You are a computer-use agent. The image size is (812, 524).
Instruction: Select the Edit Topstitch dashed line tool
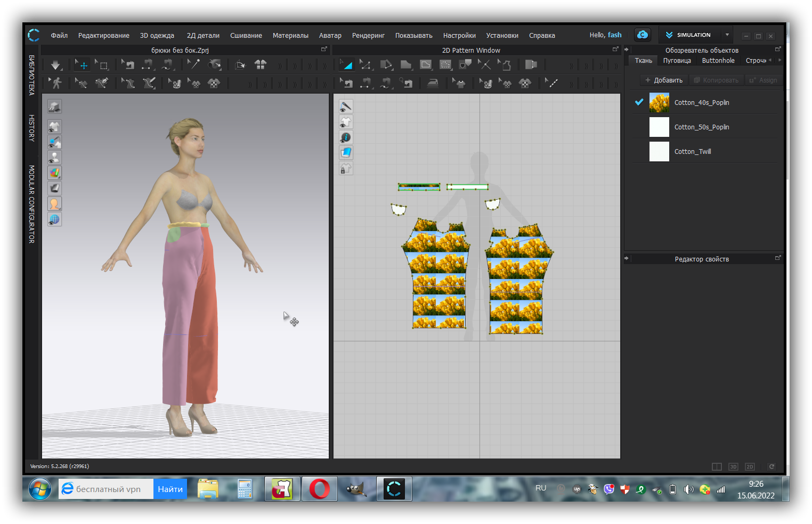(x=552, y=83)
